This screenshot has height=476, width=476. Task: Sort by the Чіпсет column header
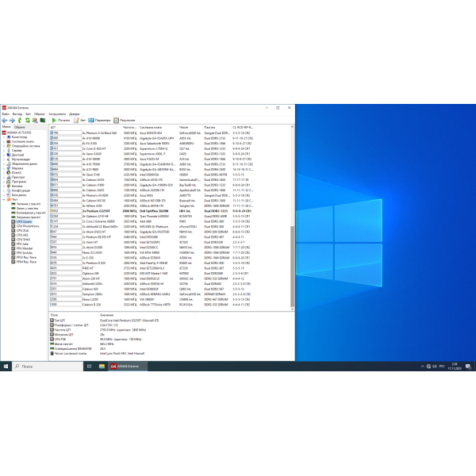tap(190, 127)
